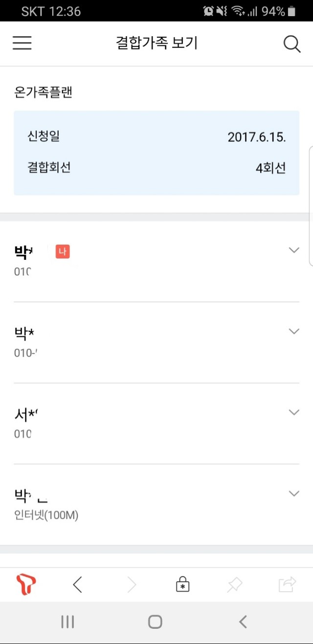This screenshot has width=313, height=644.
Task: Tap the 신청일 2017.6.15. row
Action: 156,137
